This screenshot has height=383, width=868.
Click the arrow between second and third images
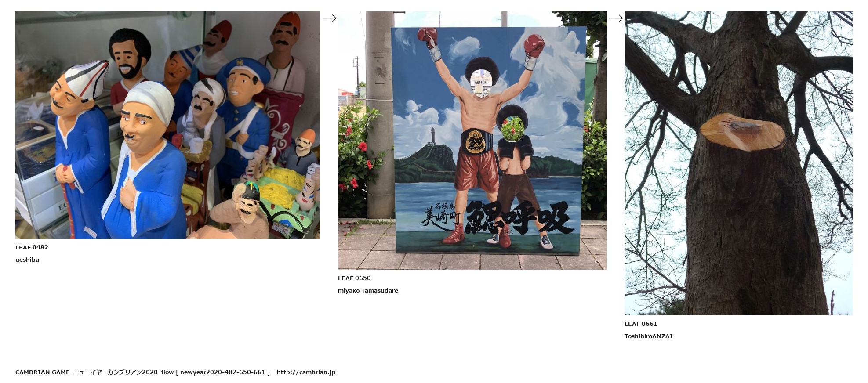coord(616,18)
